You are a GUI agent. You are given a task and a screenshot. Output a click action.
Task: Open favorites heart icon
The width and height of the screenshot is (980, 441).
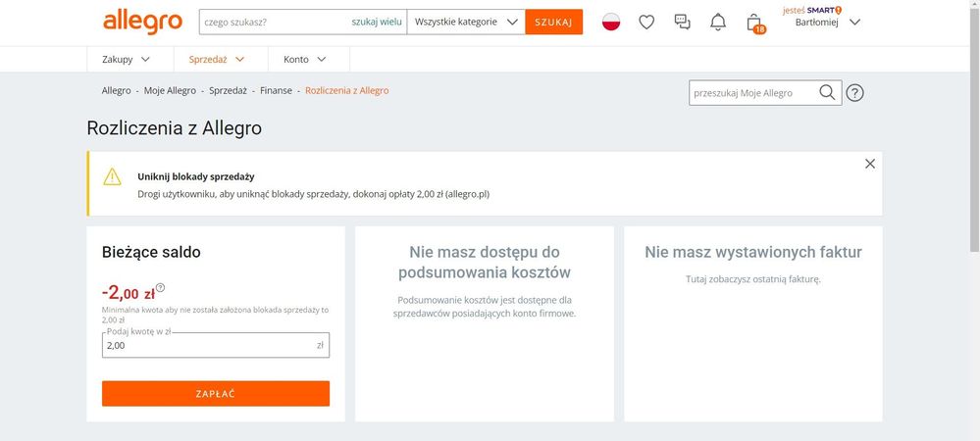point(646,23)
